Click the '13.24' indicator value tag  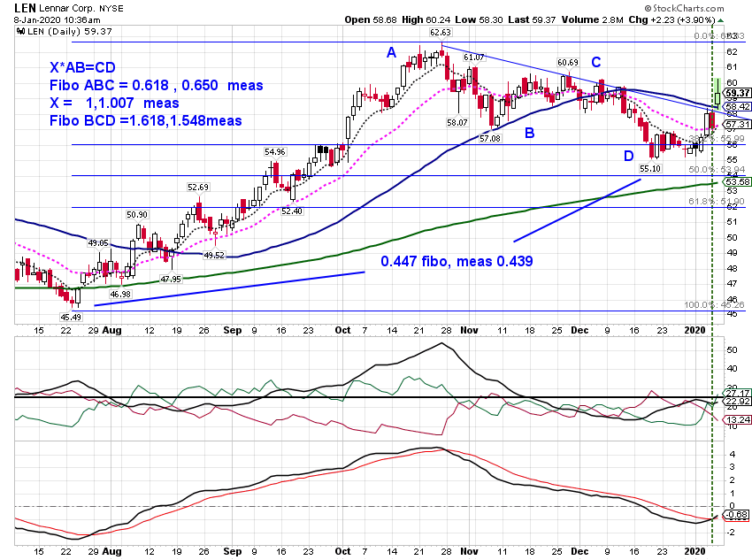tap(738, 419)
